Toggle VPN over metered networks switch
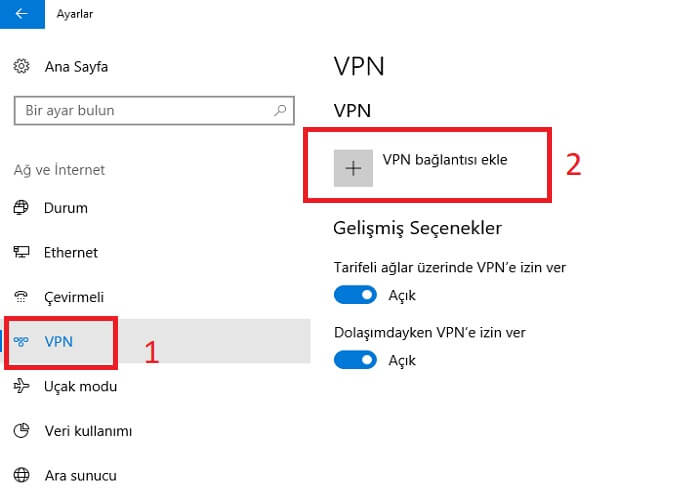The image size is (700, 500). click(355, 295)
